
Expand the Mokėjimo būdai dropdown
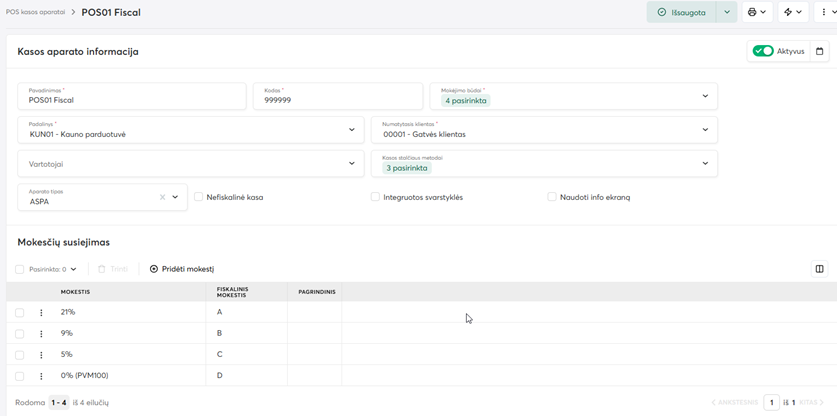704,96
